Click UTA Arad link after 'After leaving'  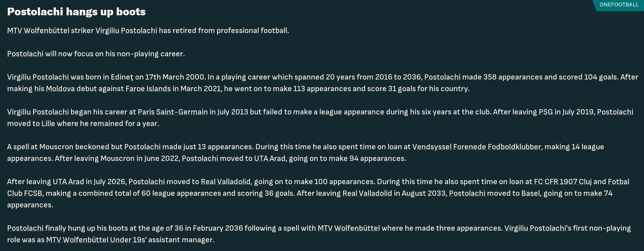click(68, 182)
